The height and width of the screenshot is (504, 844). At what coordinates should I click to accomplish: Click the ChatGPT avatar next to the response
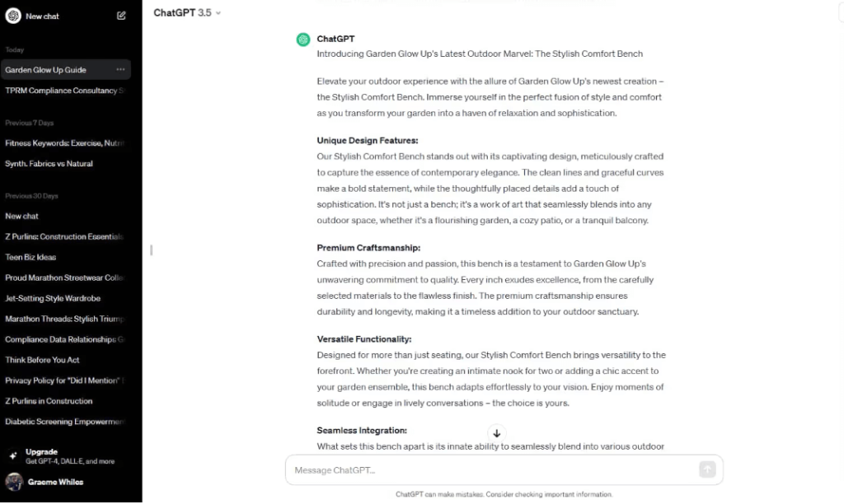(302, 39)
